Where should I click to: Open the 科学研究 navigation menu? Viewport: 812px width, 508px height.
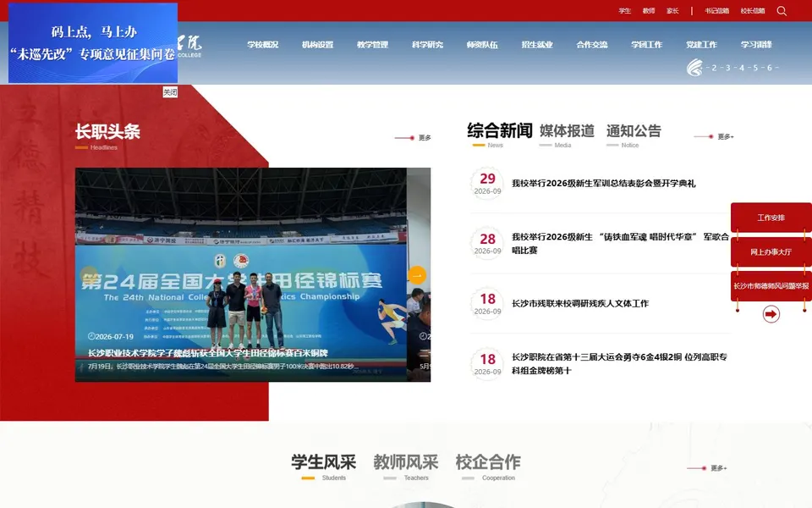tap(427, 45)
